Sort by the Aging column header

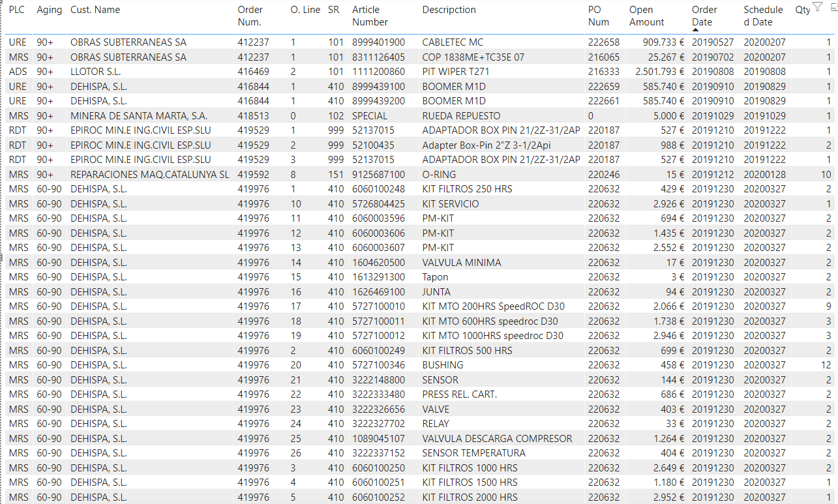point(50,10)
